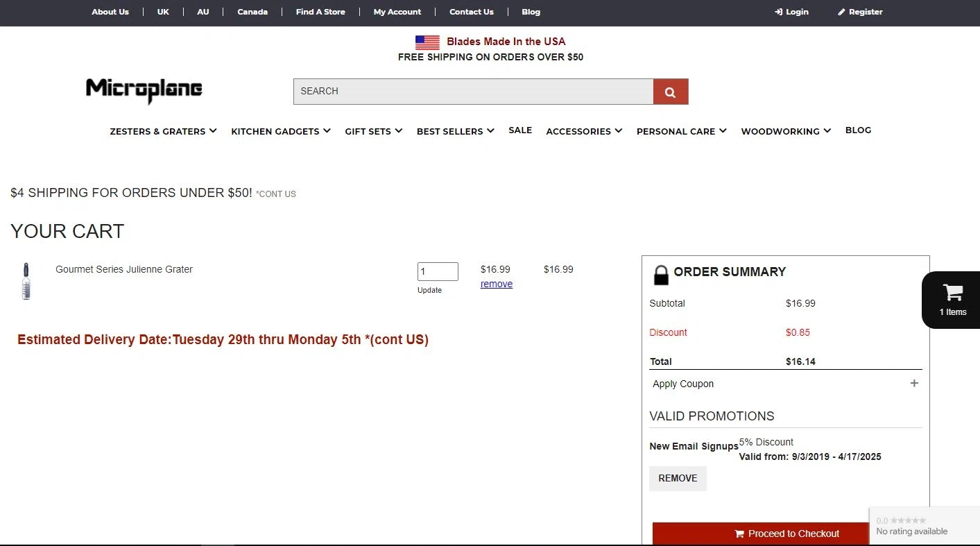Viewport: 980px width, 546px height.
Task: Click Update under the quantity
Action: point(429,290)
